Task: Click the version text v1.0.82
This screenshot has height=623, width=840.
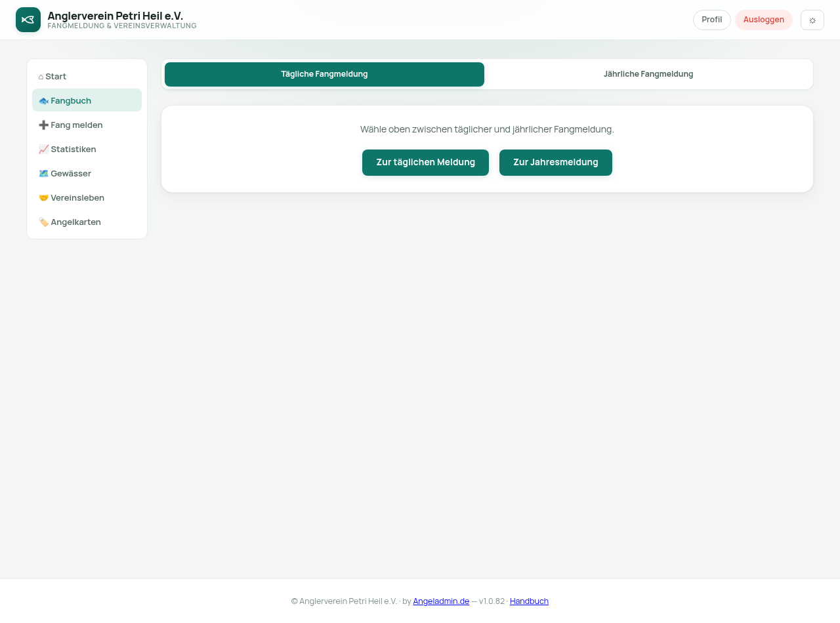Action: (x=492, y=601)
